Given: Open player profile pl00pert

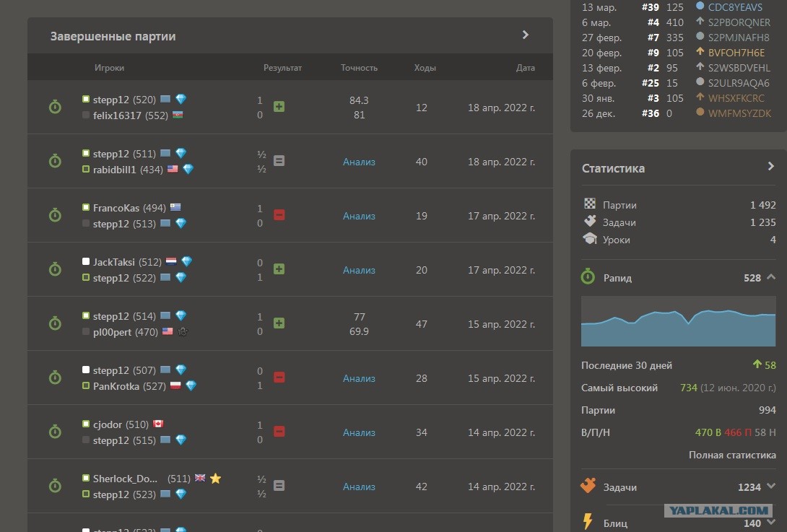Looking at the screenshot, I should [x=112, y=332].
